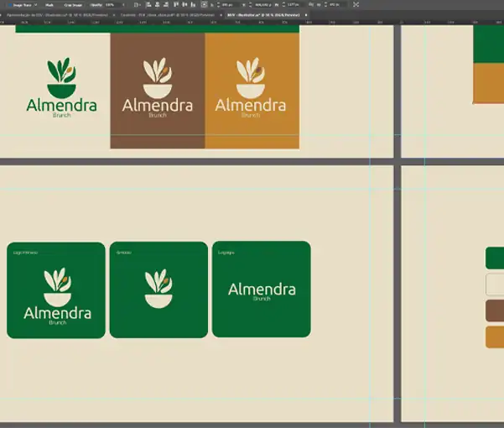504x428 pixels.
Task: Close the second document tab
Action: tap(221, 15)
